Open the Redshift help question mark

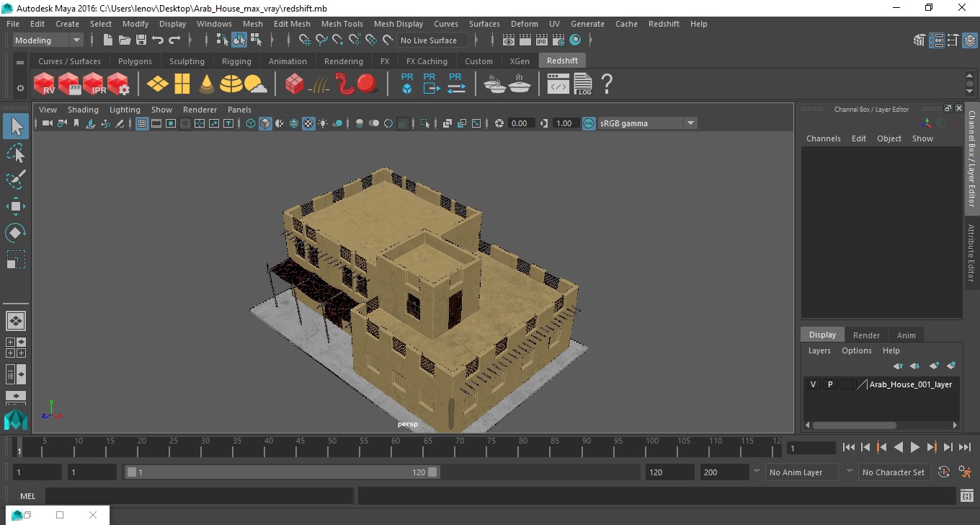point(607,84)
